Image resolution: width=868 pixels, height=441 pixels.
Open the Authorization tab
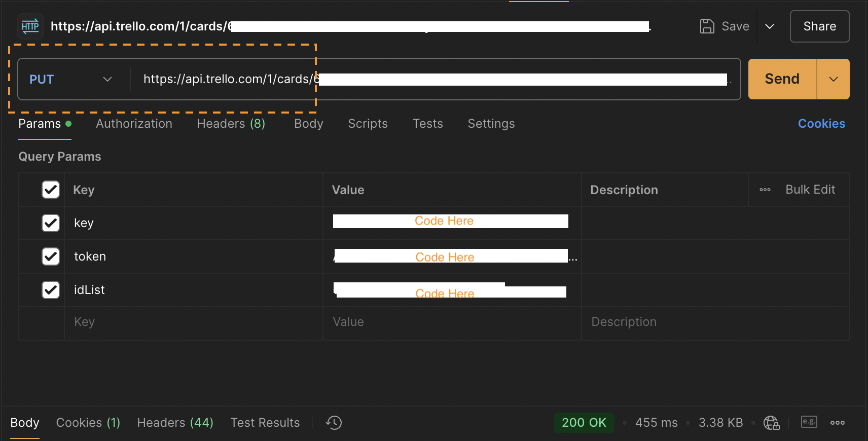(134, 124)
